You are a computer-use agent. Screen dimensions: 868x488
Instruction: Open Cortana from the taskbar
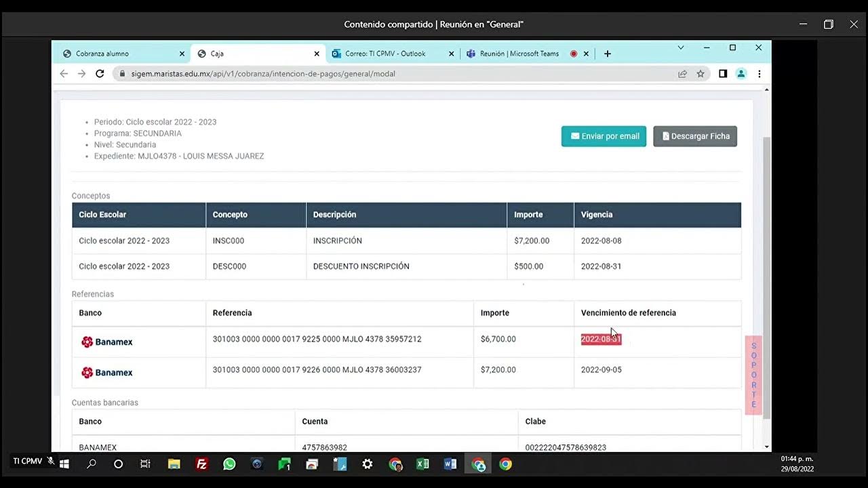(118, 464)
